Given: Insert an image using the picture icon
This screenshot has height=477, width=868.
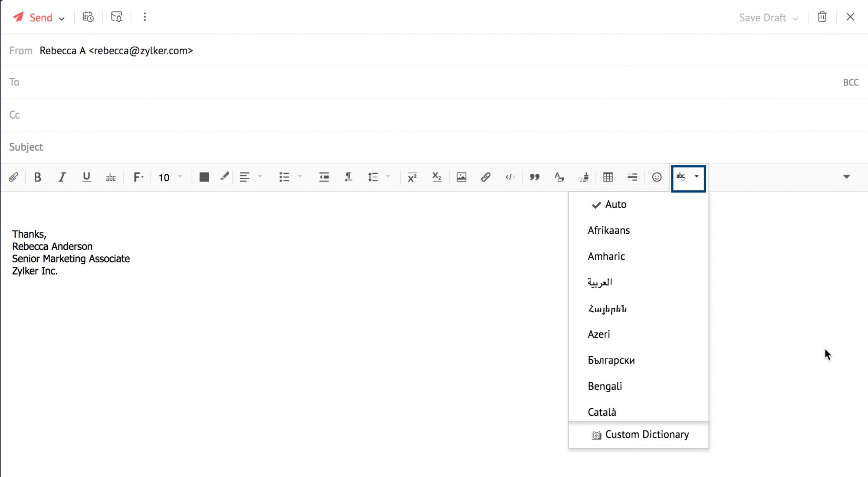Looking at the screenshot, I should pyautogui.click(x=461, y=177).
